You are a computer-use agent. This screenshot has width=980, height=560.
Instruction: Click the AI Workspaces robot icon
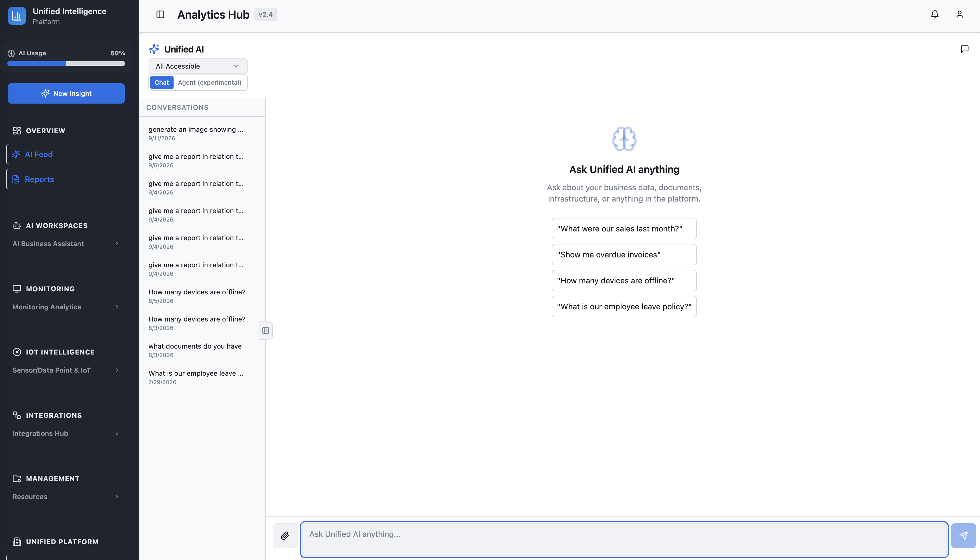pyautogui.click(x=17, y=226)
